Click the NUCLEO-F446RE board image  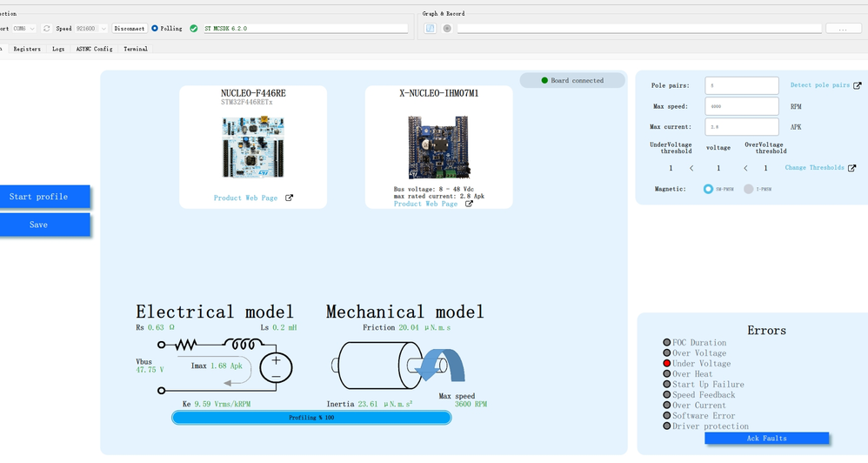[x=254, y=147]
